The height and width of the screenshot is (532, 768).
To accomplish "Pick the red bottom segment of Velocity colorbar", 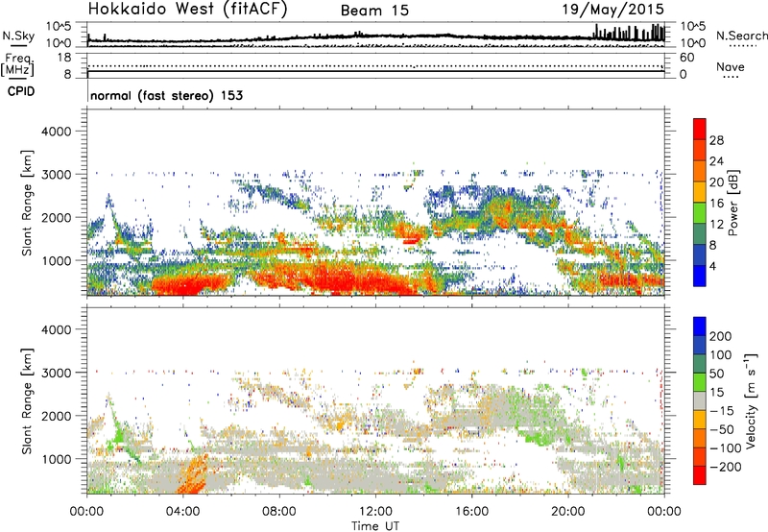I will 700,475.
